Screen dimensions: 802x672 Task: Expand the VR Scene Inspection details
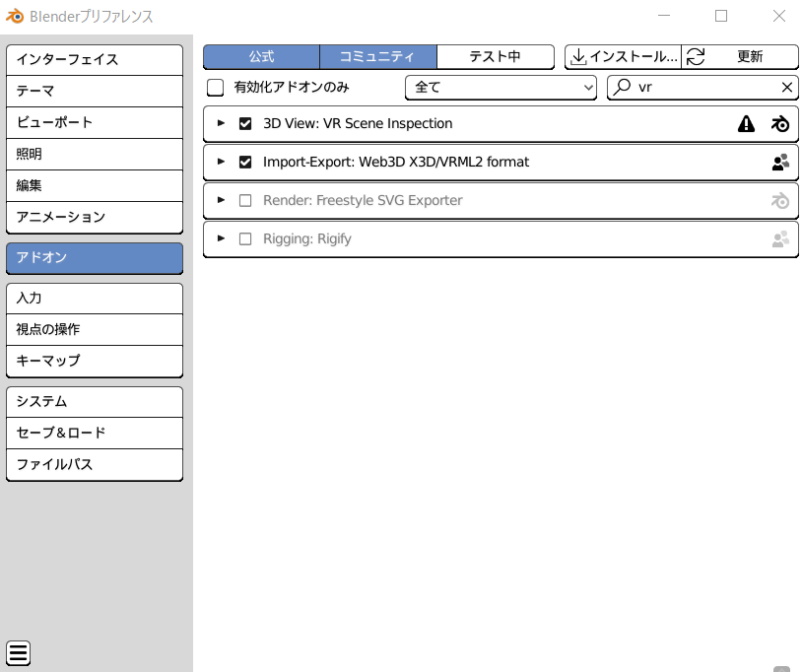tap(221, 123)
